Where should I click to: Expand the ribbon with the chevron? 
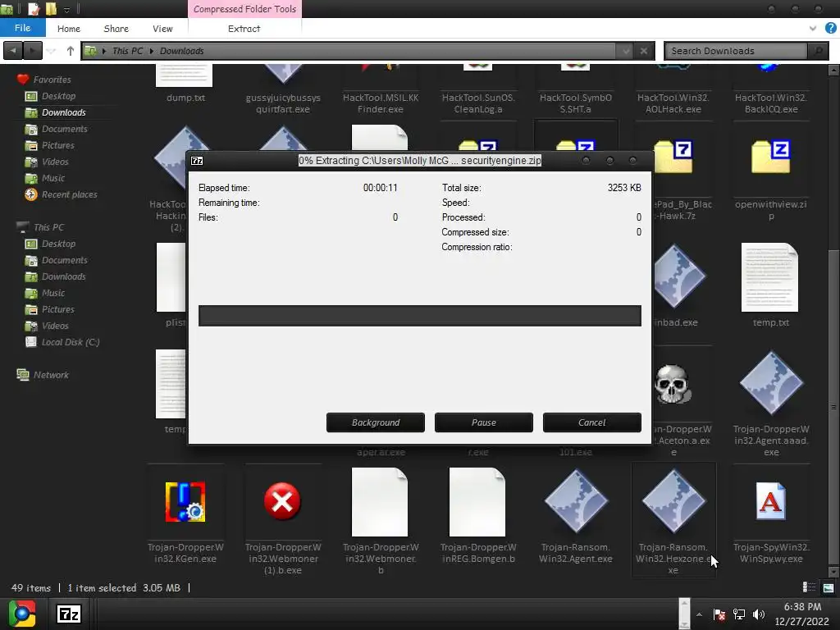(813, 29)
